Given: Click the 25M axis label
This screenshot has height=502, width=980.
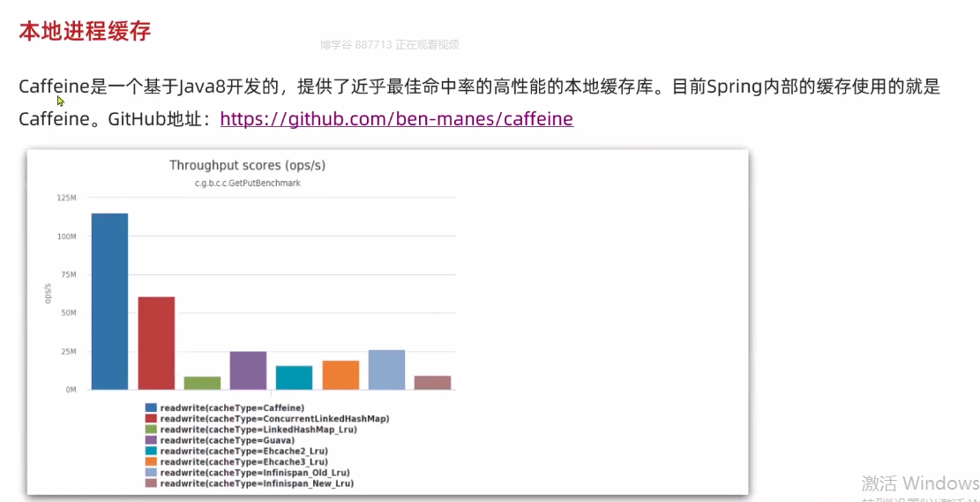Looking at the screenshot, I should click(68, 351).
